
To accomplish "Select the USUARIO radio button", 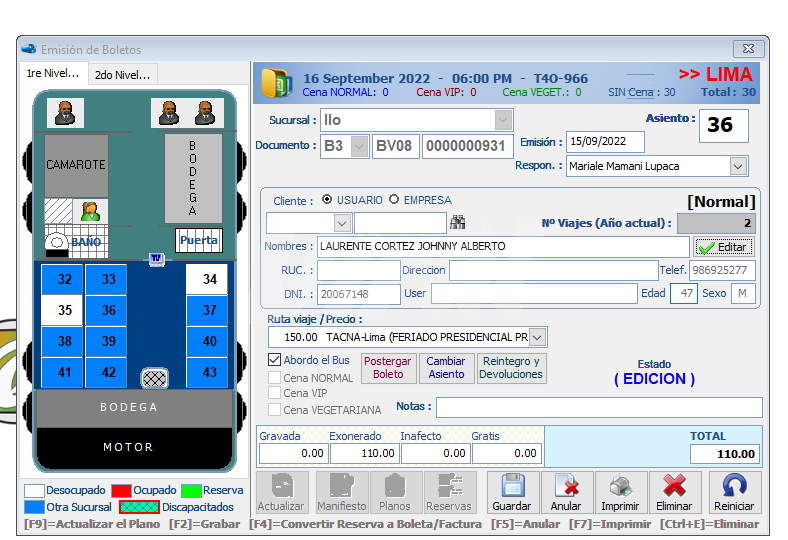I will [x=327, y=200].
